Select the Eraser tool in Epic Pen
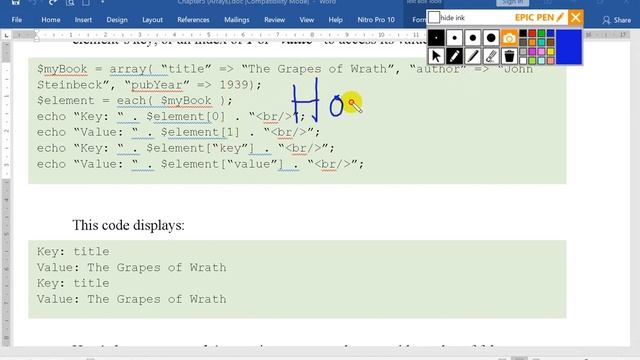 pyautogui.click(x=491, y=56)
